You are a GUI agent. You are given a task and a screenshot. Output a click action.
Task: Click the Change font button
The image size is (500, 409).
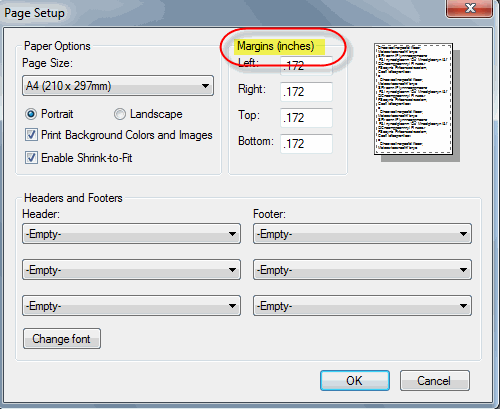point(62,339)
